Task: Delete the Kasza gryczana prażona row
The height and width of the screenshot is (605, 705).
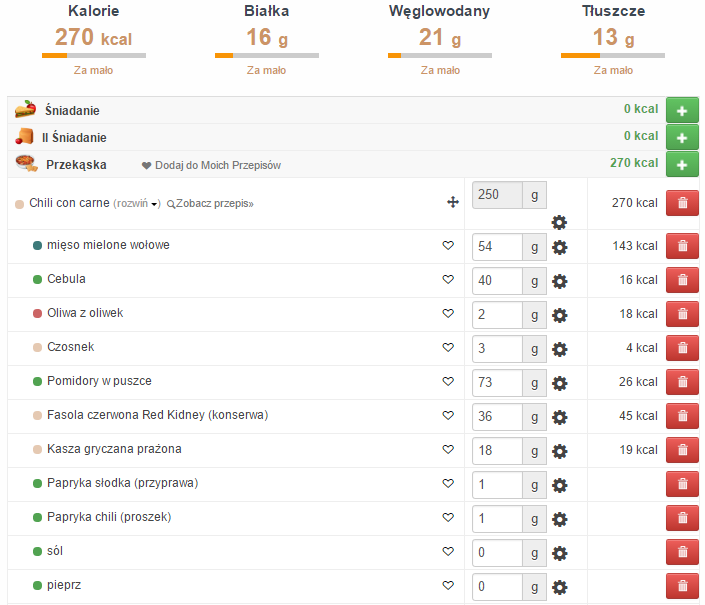Action: tap(682, 450)
